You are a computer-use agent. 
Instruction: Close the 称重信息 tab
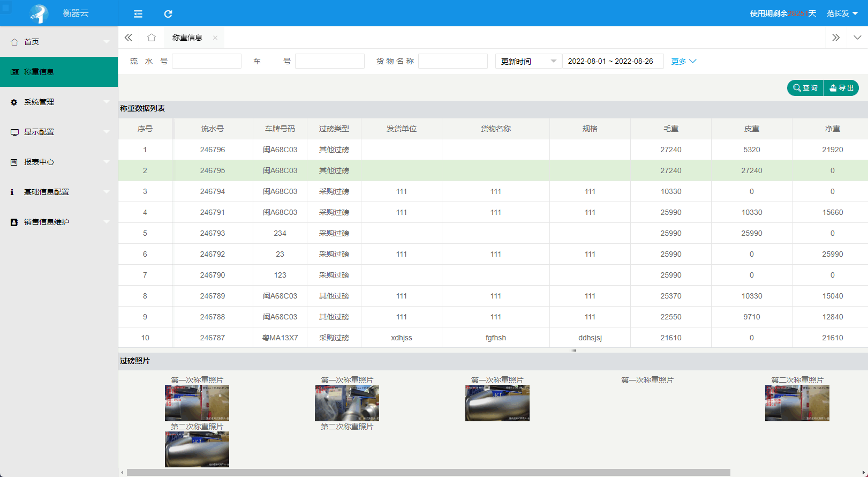pos(215,38)
